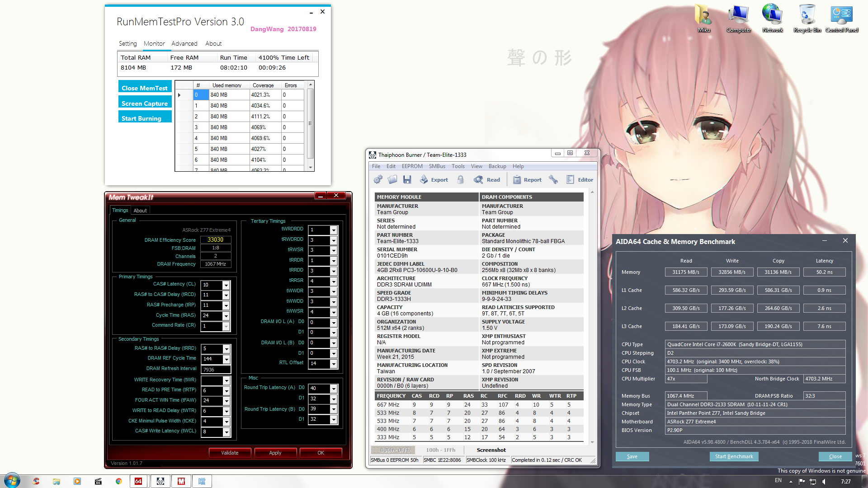This screenshot has height=488, width=868.
Task: Expand FOUR ACT WIN Time (tFAW) dropdown
Action: (x=226, y=401)
